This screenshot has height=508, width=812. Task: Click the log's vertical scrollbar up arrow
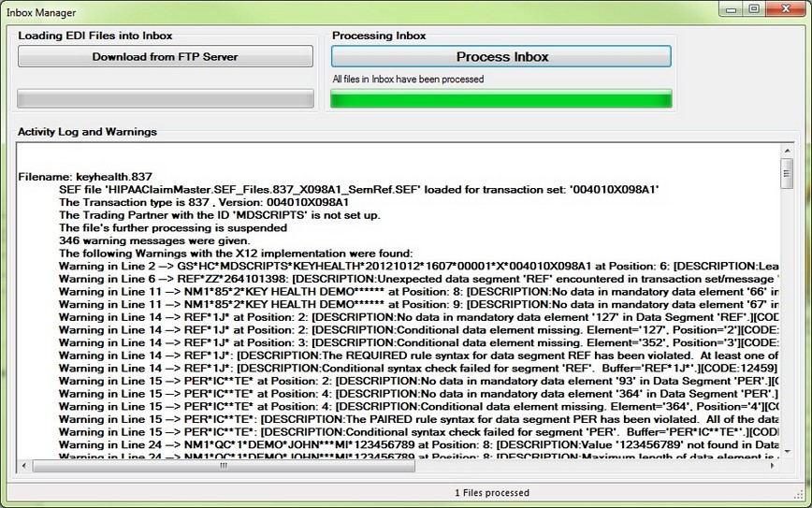click(x=787, y=152)
